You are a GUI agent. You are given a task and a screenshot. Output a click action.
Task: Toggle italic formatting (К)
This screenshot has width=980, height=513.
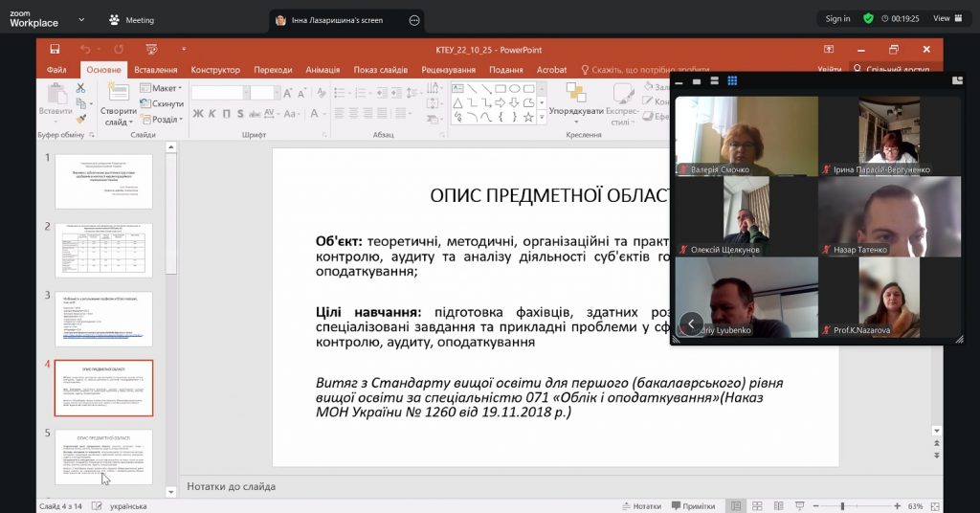tap(212, 114)
